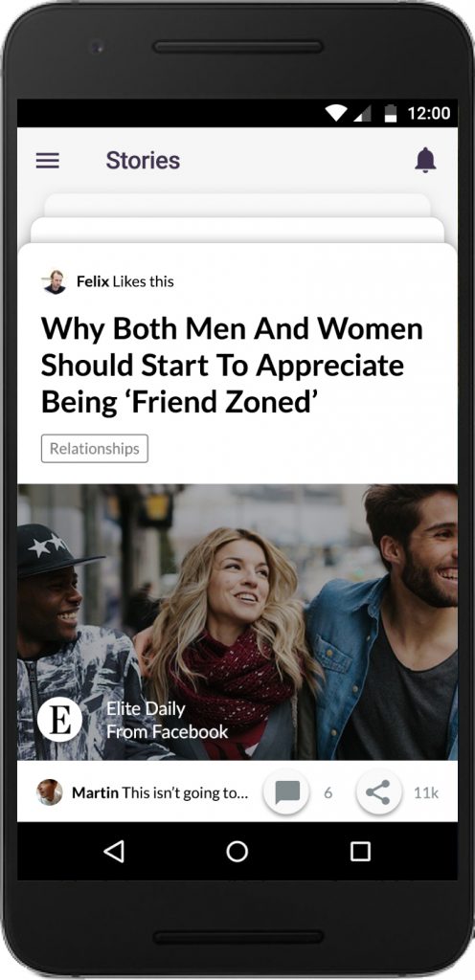This screenshot has height=980, width=475.
Task: Tap the Android recent apps square
Action: pos(361,851)
